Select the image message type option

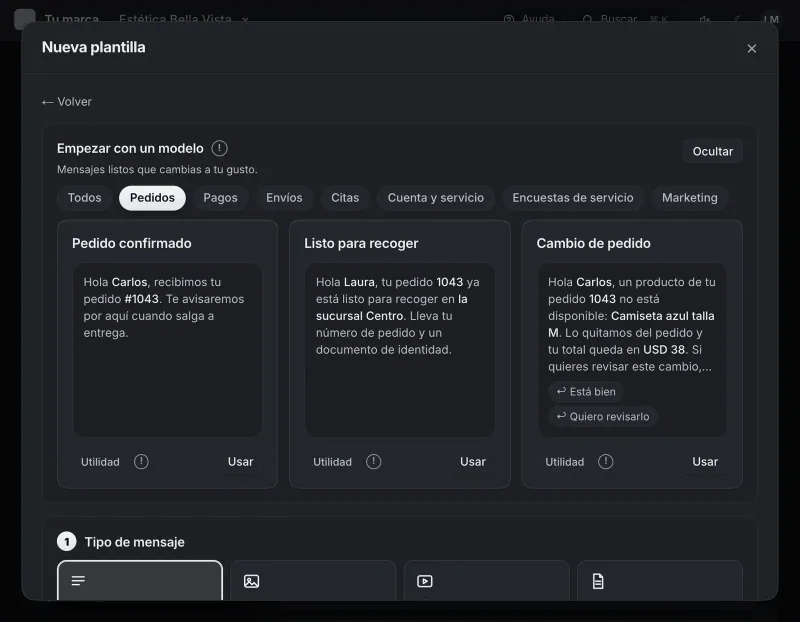(313, 581)
